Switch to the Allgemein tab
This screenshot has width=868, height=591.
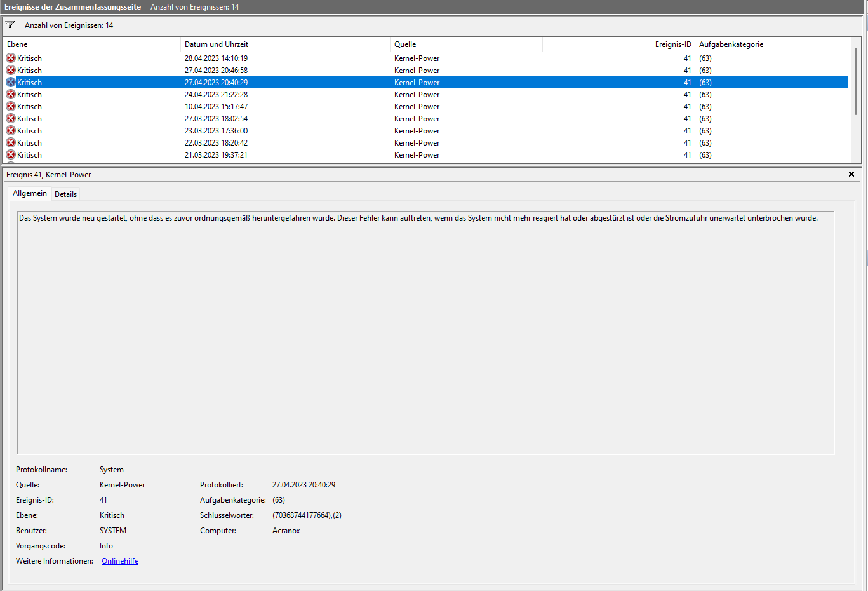click(x=30, y=193)
